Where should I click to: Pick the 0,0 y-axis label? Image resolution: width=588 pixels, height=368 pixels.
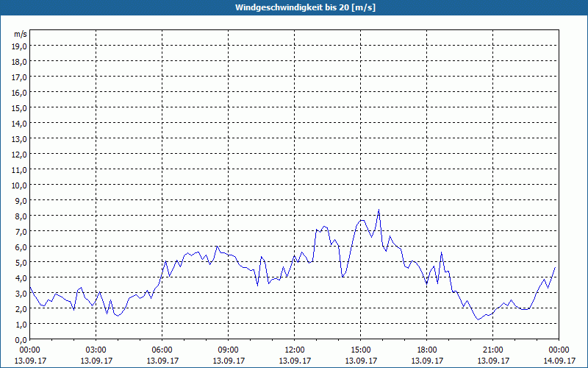22,340
